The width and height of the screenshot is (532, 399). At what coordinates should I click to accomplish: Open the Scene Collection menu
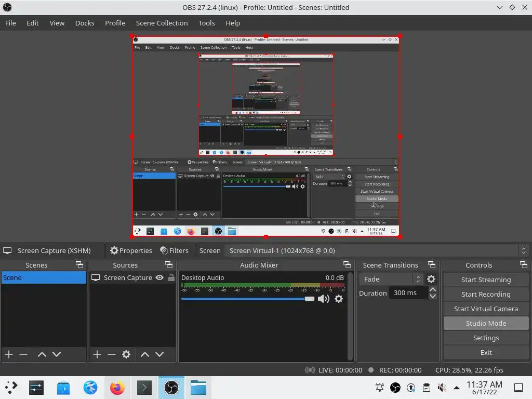tap(162, 23)
